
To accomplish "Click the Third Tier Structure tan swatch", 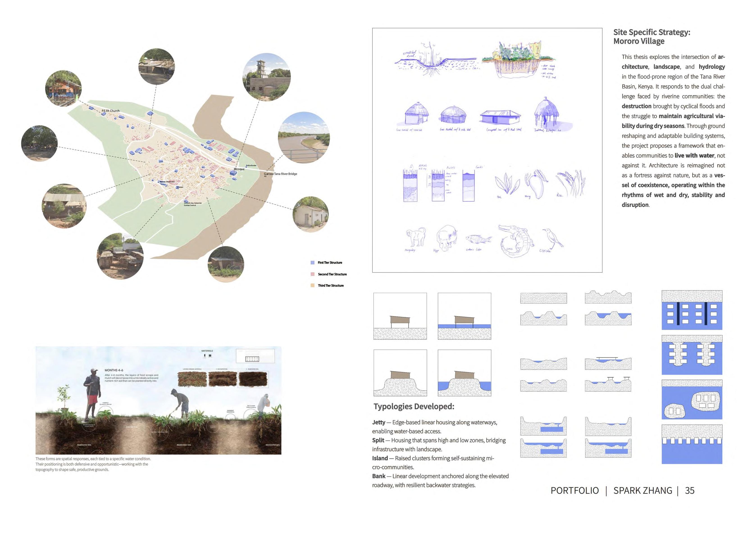I will 312,286.
